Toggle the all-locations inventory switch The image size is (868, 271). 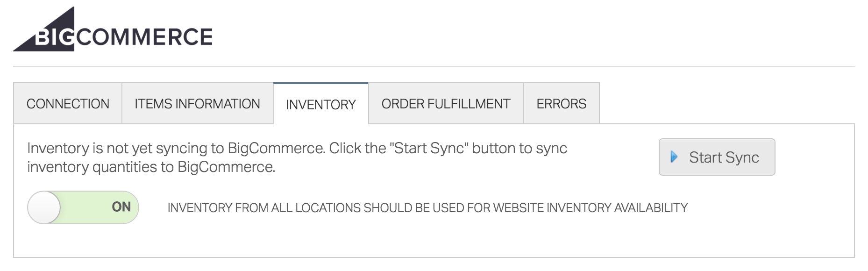[x=83, y=207]
